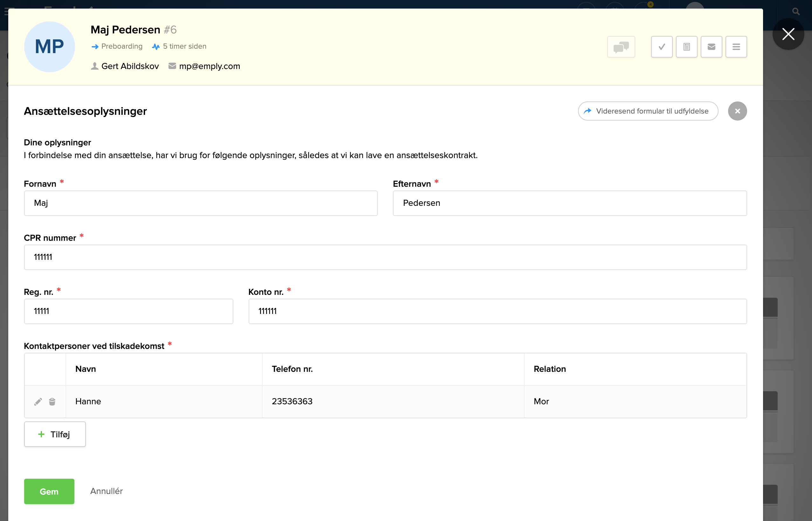The width and height of the screenshot is (812, 521).
Task: Click the Reg. nr. text field
Action: [128, 311]
